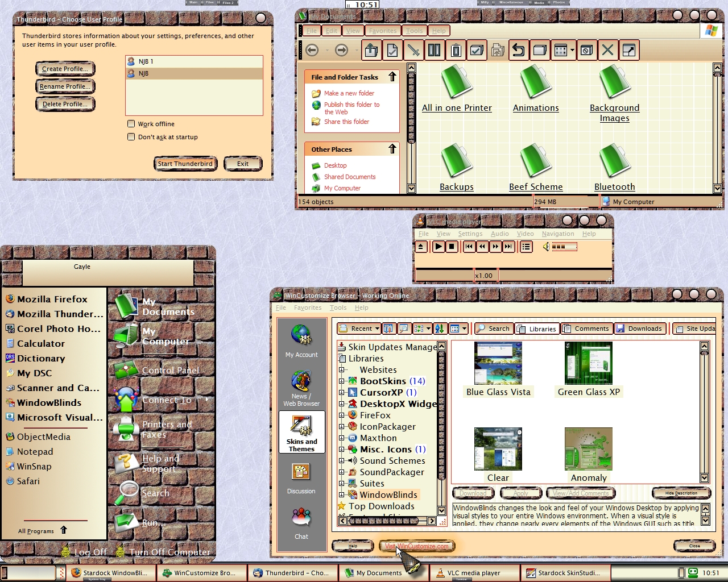Expand the CursorXP tree node

[x=342, y=392]
